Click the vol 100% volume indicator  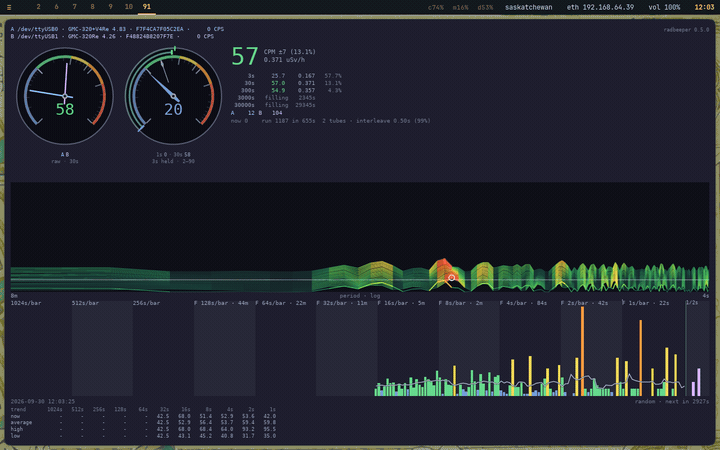(664, 7)
